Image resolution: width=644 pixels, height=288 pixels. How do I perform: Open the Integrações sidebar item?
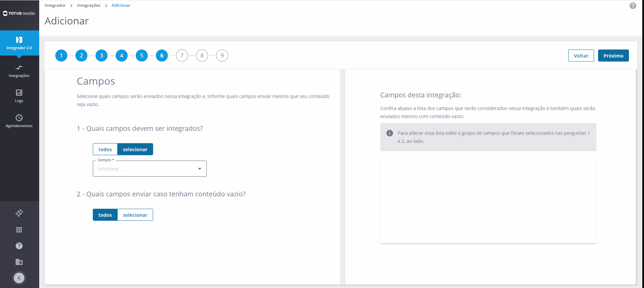point(19,71)
